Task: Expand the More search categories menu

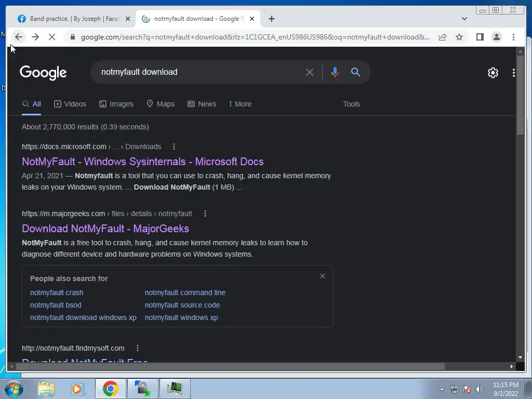Action: point(240,104)
